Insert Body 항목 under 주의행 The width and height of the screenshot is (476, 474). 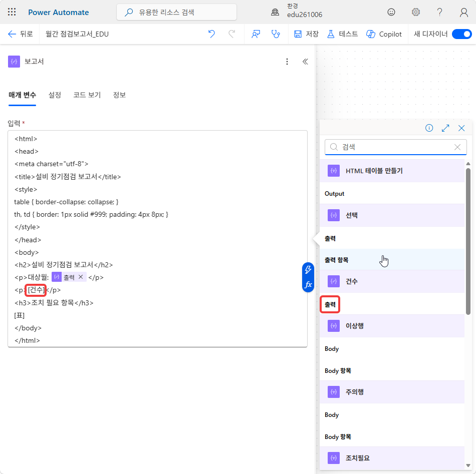point(392,436)
